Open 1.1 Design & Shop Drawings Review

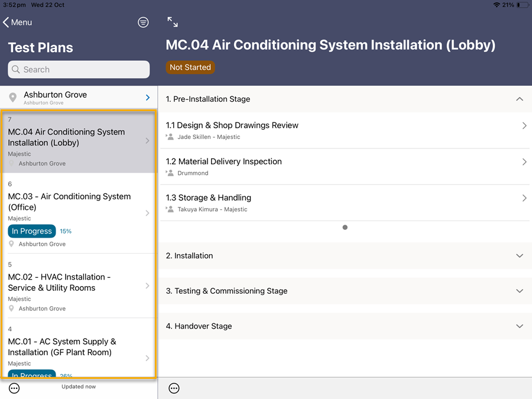345,130
